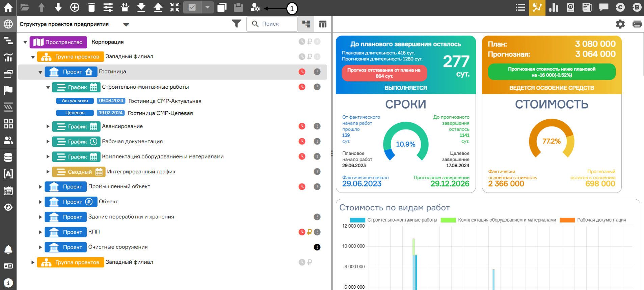The image size is (644, 290).
Task: Click the Поиск search field
Action: [x=272, y=24]
